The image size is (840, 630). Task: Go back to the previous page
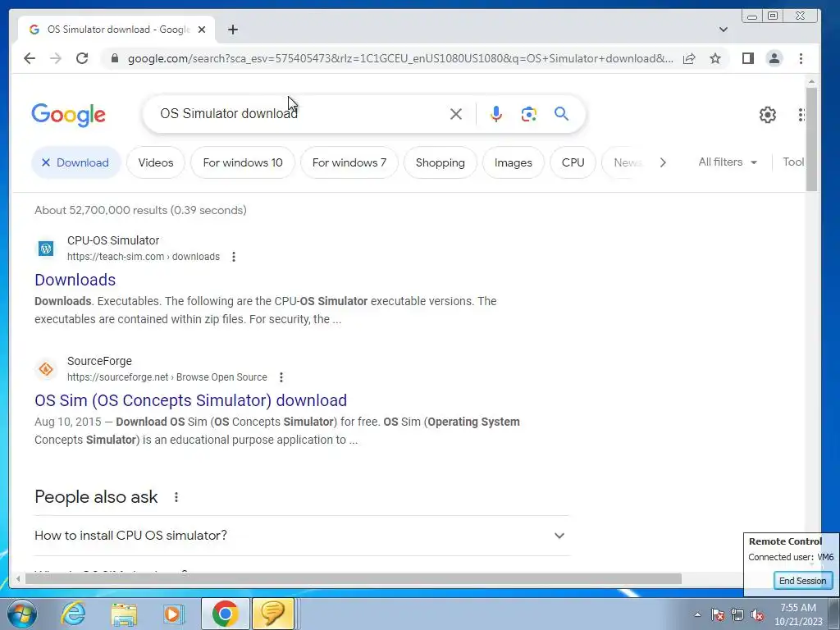[x=30, y=58]
